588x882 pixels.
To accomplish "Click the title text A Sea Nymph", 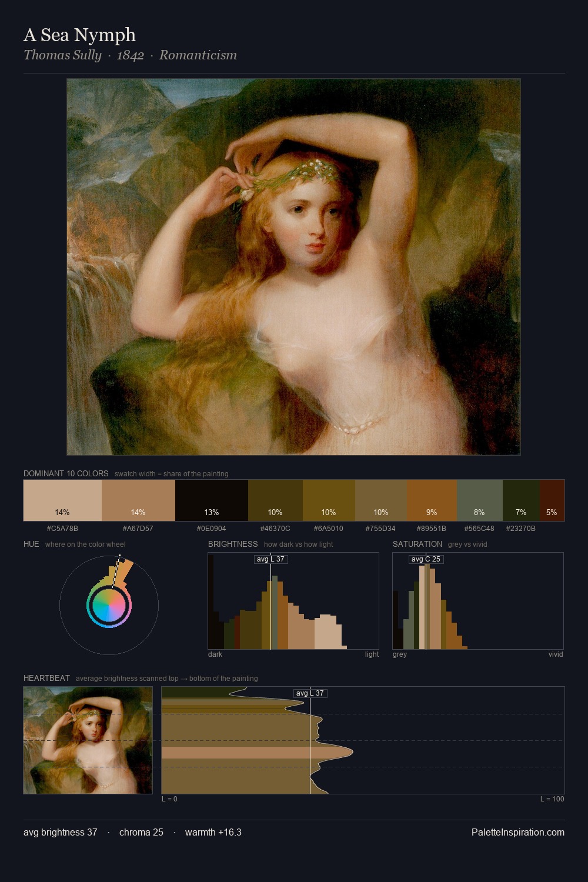I will (x=79, y=35).
